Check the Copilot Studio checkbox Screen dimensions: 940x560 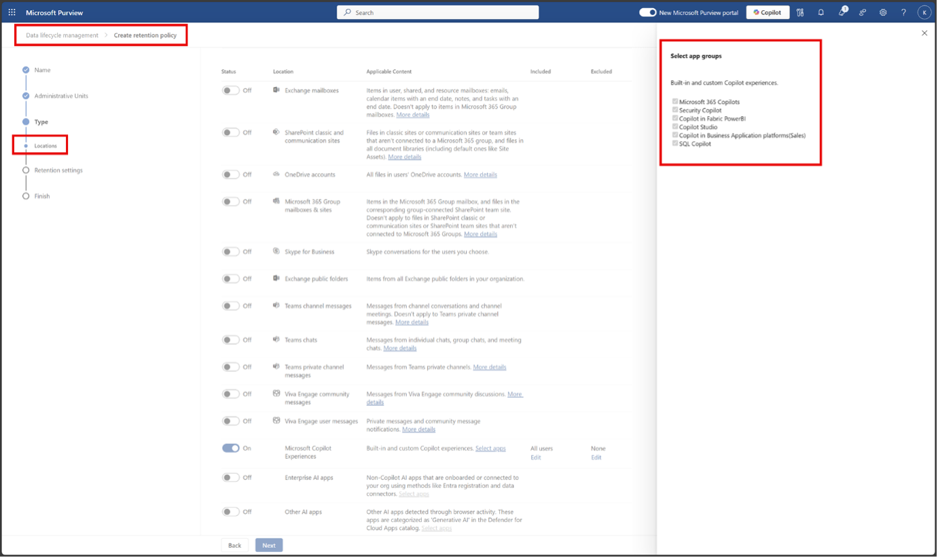[675, 127]
